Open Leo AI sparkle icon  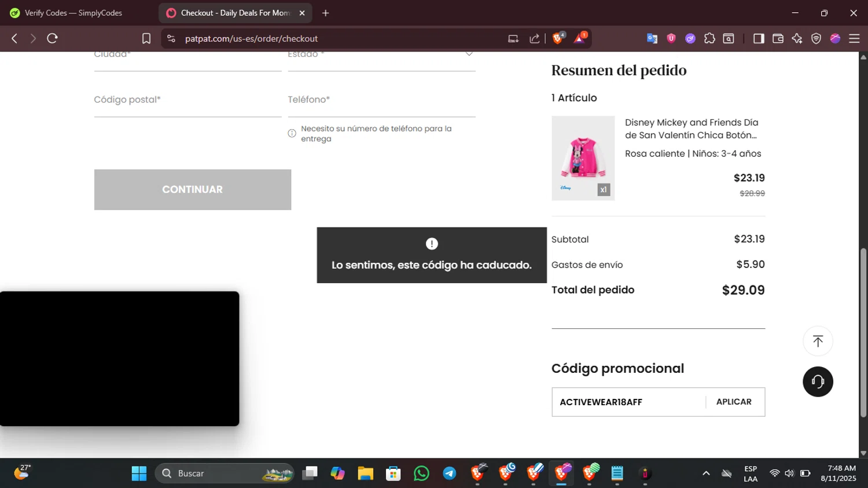coord(797,38)
